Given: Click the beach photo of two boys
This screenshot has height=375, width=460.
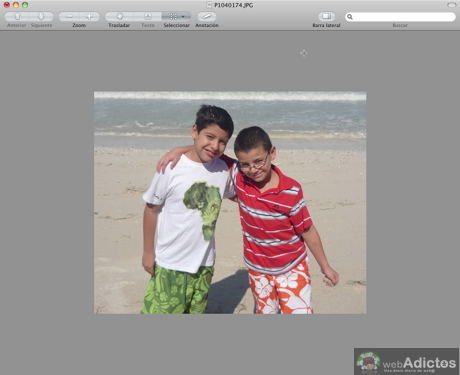Looking at the screenshot, I should tap(230, 203).
